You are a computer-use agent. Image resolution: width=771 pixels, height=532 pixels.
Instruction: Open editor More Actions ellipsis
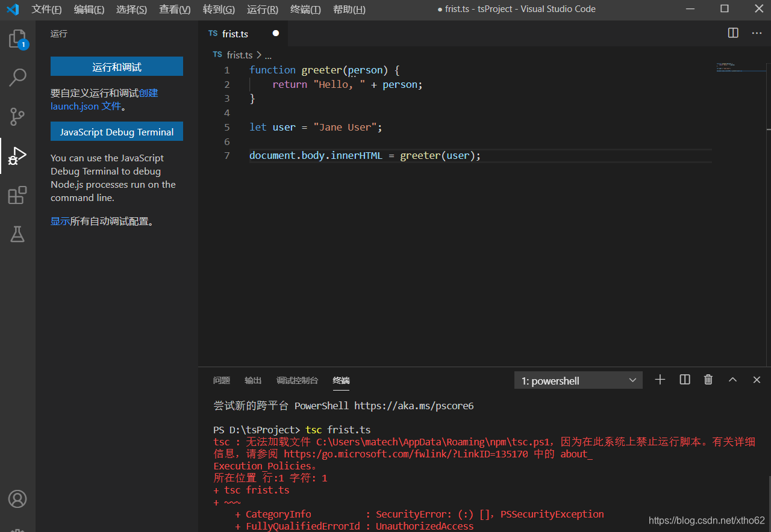[757, 33]
